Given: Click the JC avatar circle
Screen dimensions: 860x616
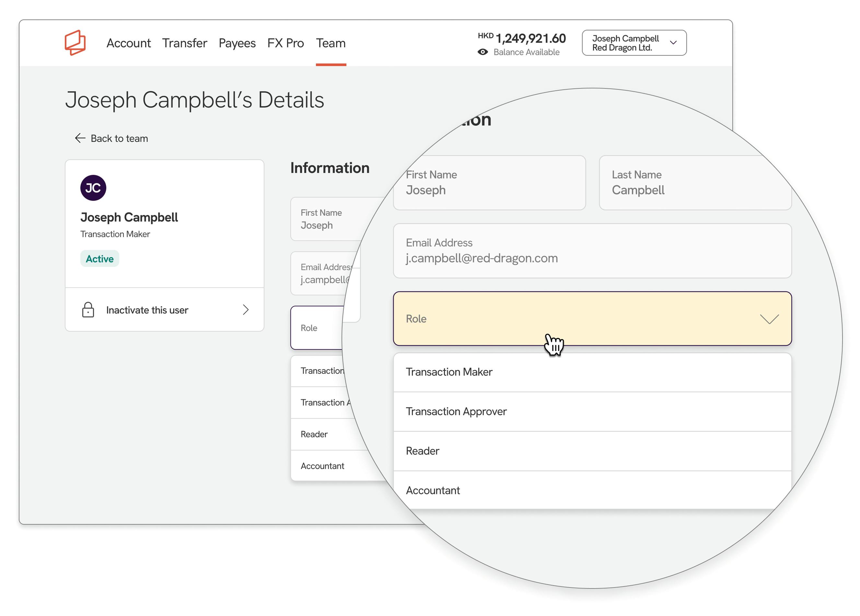Looking at the screenshot, I should click(93, 188).
